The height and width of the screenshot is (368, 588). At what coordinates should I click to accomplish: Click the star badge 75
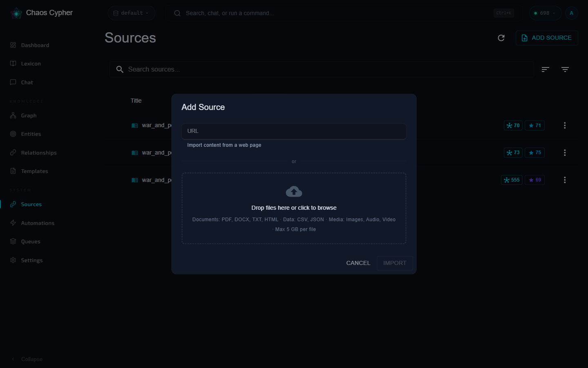[535, 153]
